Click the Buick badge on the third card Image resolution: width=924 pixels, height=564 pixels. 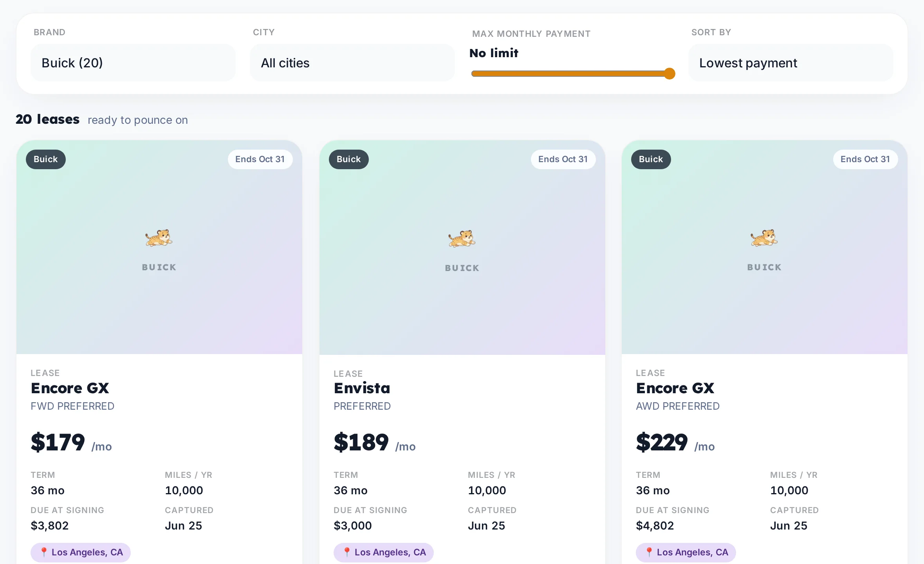point(651,159)
